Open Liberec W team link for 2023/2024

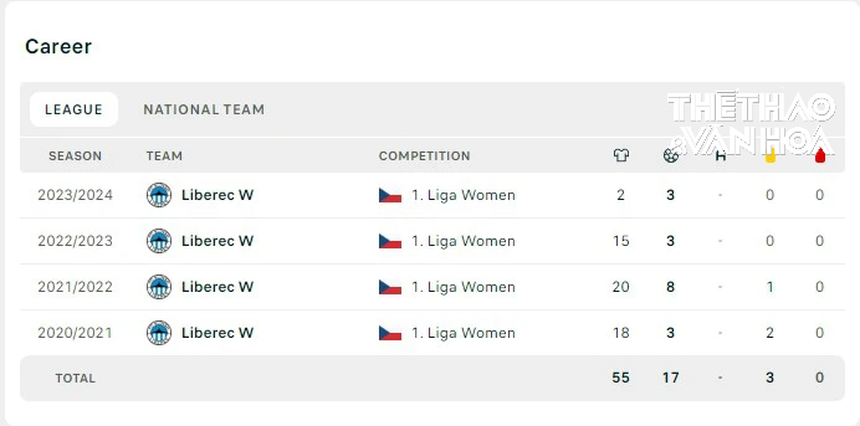(217, 195)
